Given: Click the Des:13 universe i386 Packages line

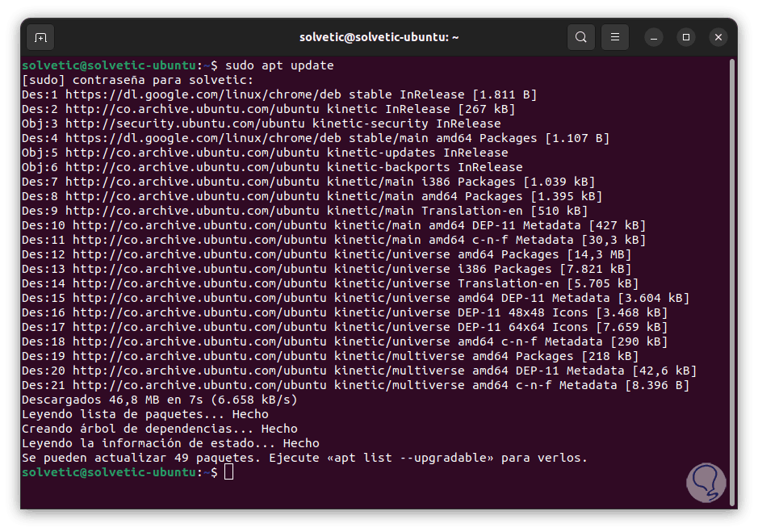Looking at the screenshot, I should pyautogui.click(x=326, y=268).
